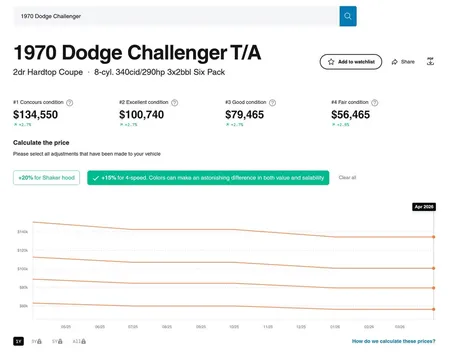
Task: Click Clear all adjustments link
Action: pos(347,177)
